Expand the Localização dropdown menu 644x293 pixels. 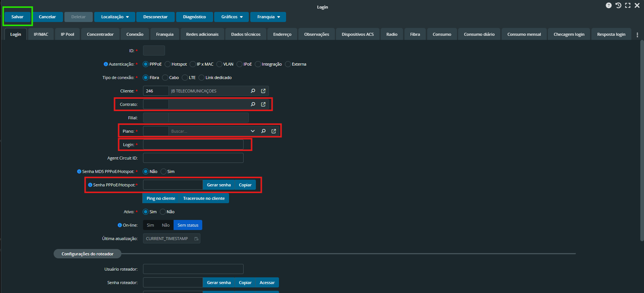(115, 17)
